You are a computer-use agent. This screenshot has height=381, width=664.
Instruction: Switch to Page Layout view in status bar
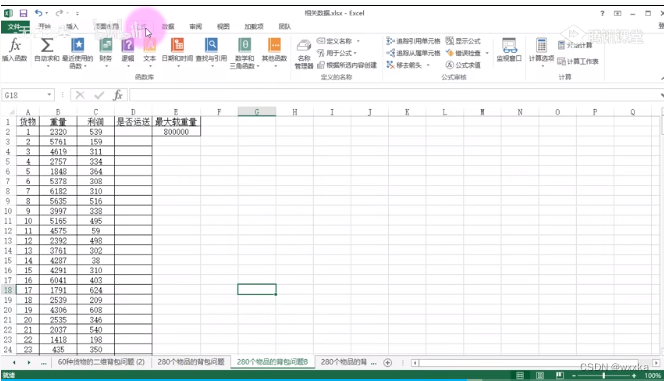pos(540,375)
